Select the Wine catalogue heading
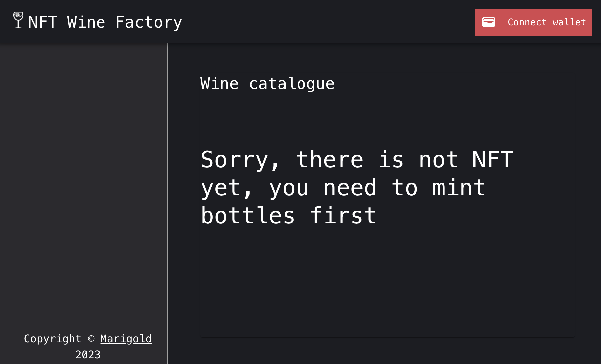The image size is (601, 364). (267, 83)
